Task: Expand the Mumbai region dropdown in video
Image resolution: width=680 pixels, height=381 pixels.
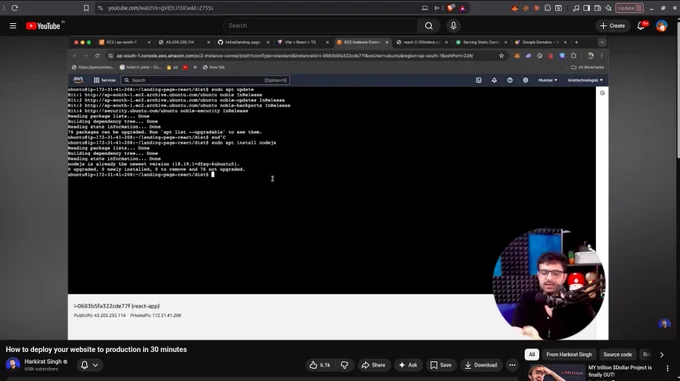Action: 547,80
